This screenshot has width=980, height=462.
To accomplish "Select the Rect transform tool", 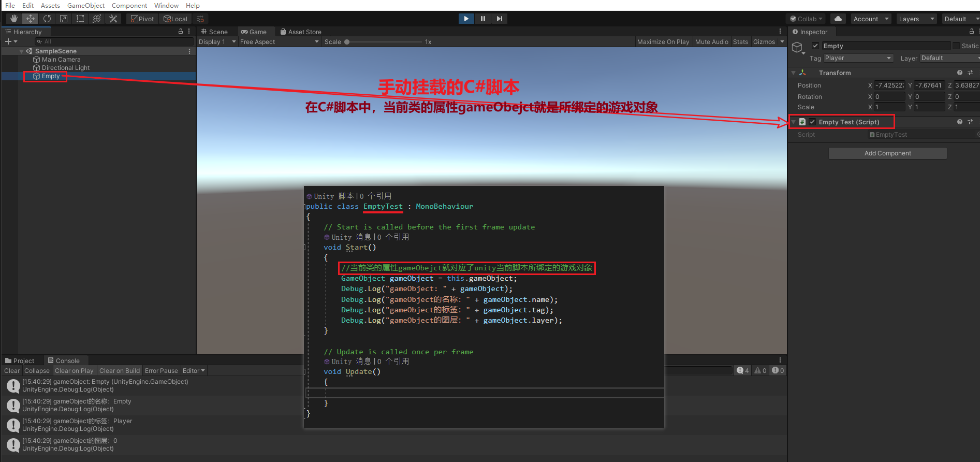I will tap(80, 19).
